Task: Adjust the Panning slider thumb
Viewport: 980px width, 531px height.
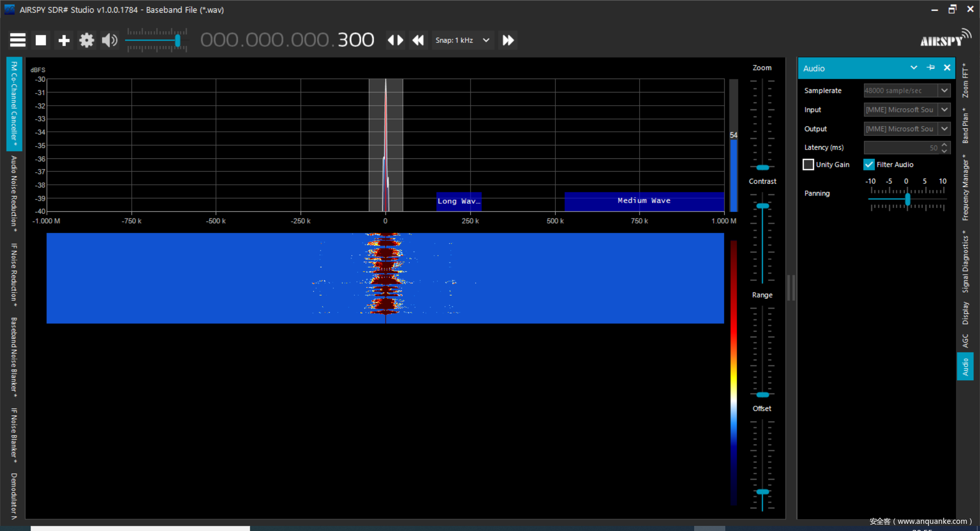Action: coord(908,199)
